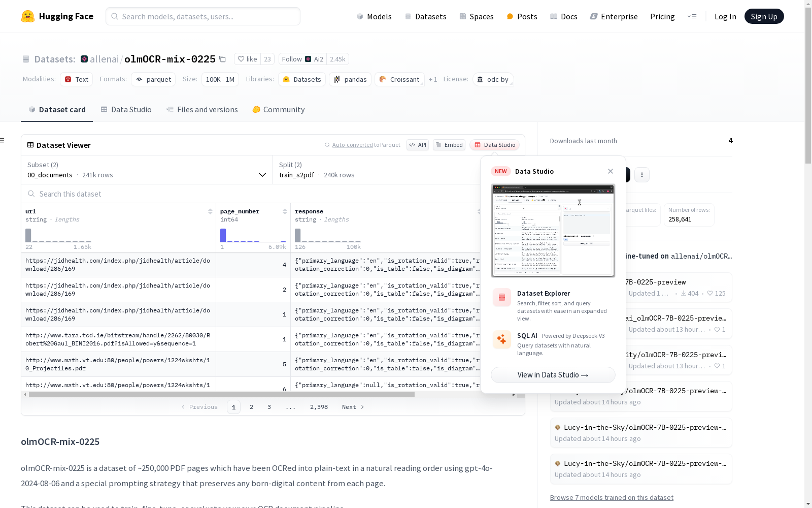Click the Dataset Explorer icon
Screen dimensions: 812x508
click(502, 298)
